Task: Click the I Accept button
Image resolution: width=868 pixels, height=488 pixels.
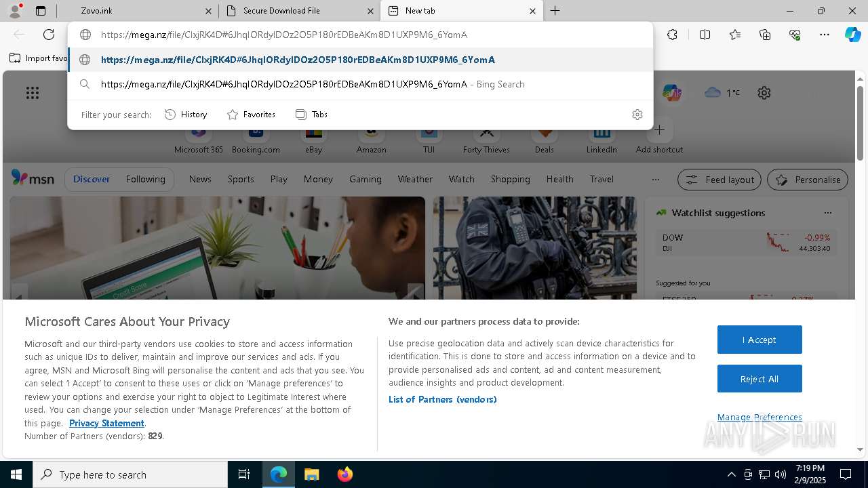Action: tap(759, 340)
